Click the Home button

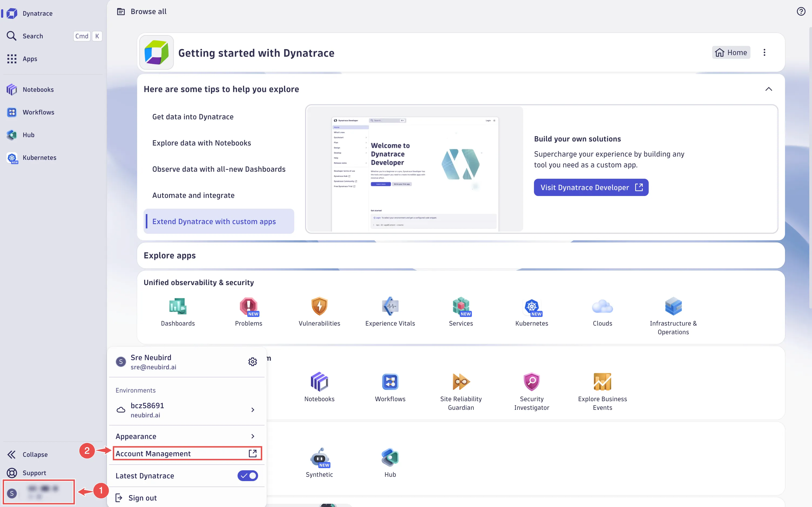[x=731, y=52]
